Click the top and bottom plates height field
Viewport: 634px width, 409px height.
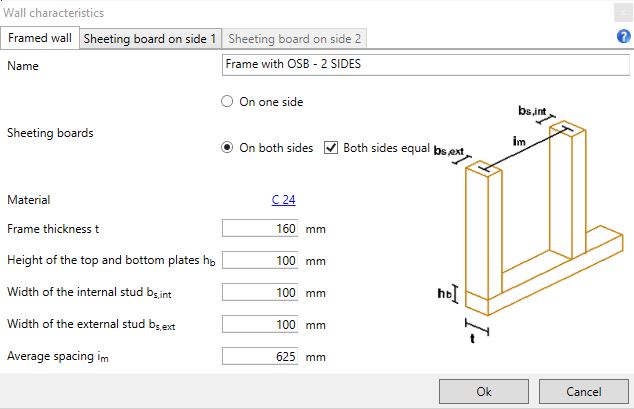click(261, 261)
